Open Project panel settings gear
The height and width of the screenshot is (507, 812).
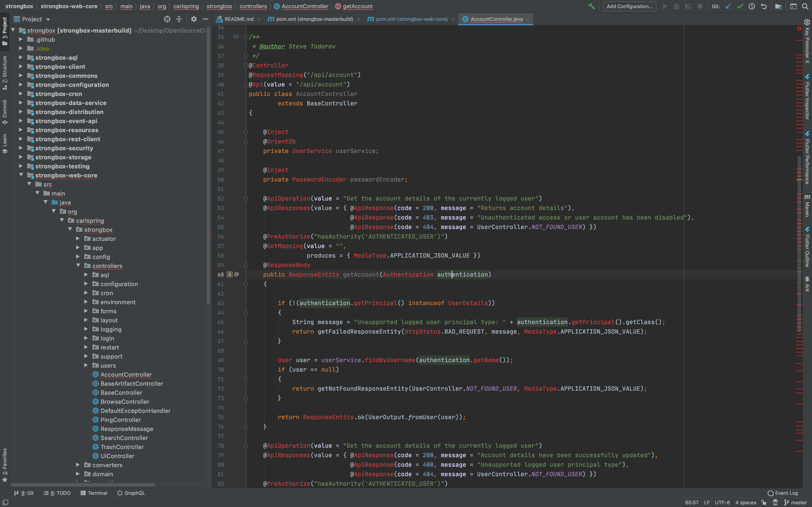click(x=194, y=19)
